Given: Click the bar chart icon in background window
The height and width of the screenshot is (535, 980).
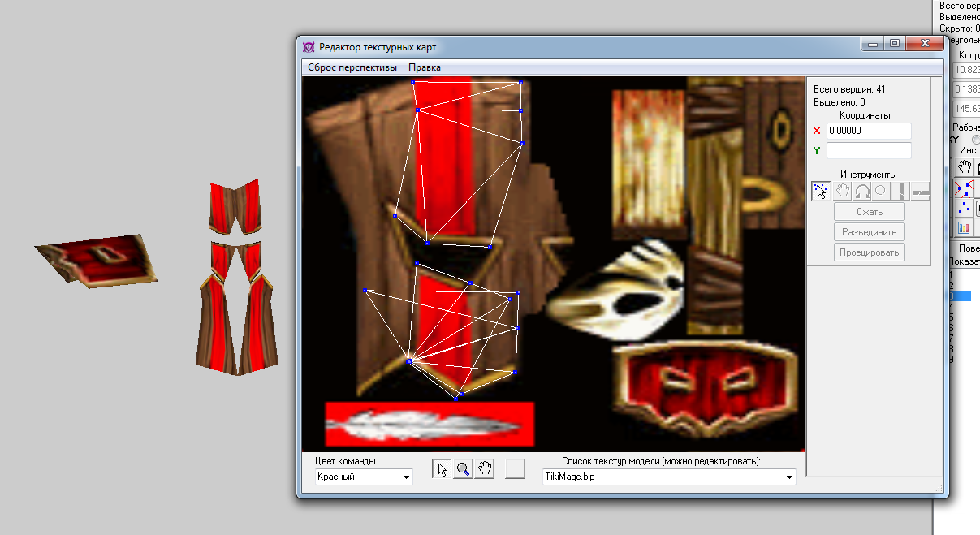Looking at the screenshot, I should tap(964, 228).
